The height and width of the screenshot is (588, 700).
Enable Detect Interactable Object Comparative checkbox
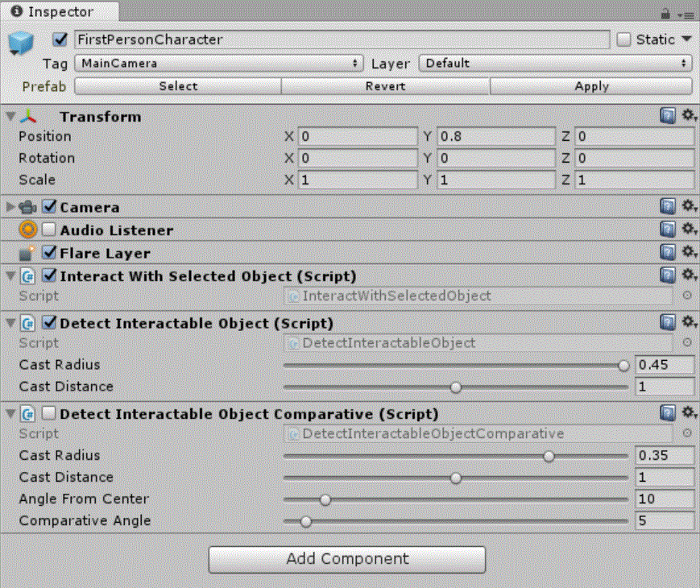pos(48,413)
